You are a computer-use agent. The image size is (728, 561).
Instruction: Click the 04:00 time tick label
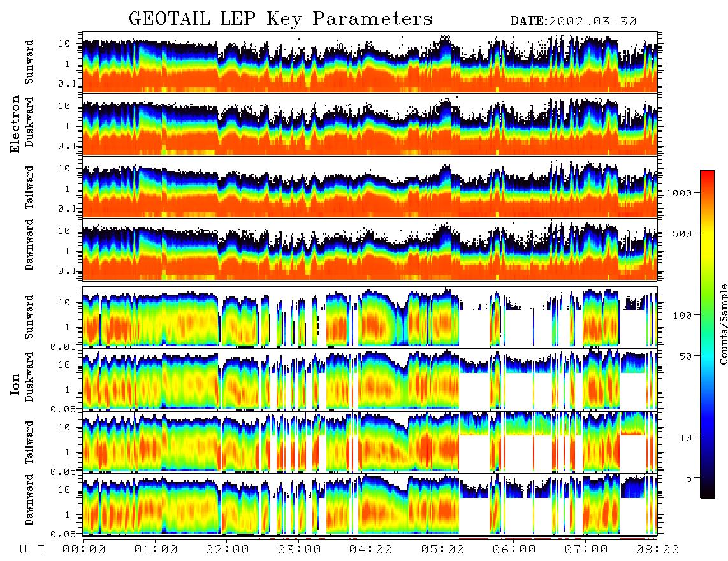371,550
